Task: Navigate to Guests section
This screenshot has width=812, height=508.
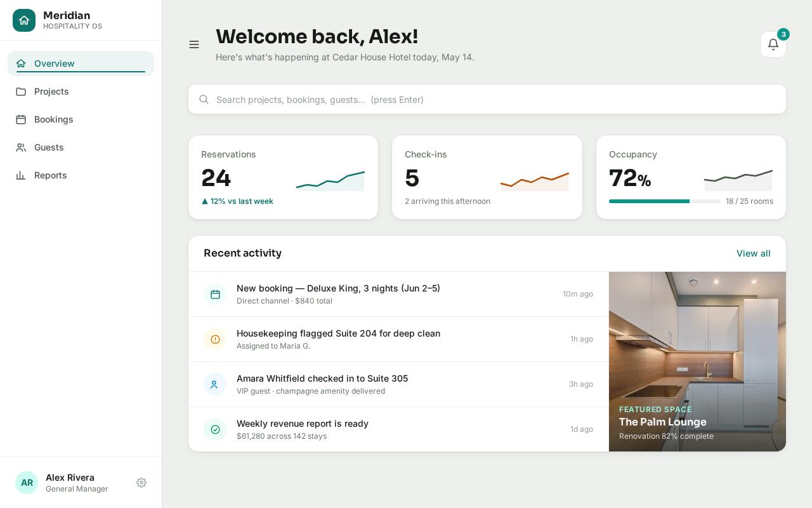Action: [x=81, y=147]
